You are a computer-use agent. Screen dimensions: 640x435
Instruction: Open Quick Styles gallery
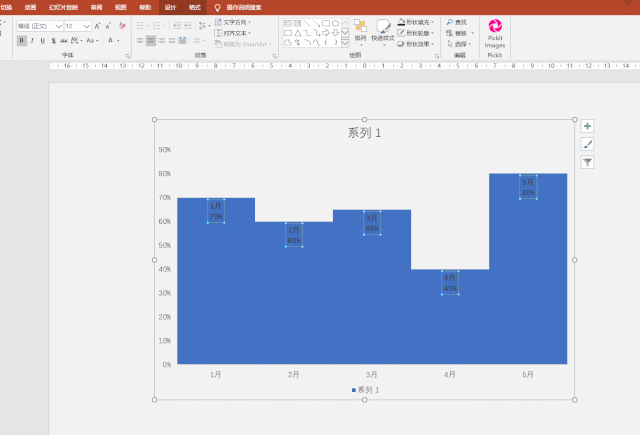tap(383, 31)
